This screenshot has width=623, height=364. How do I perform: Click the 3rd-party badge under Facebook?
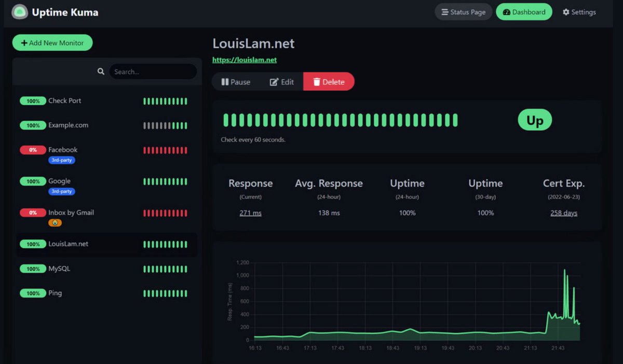click(x=61, y=160)
